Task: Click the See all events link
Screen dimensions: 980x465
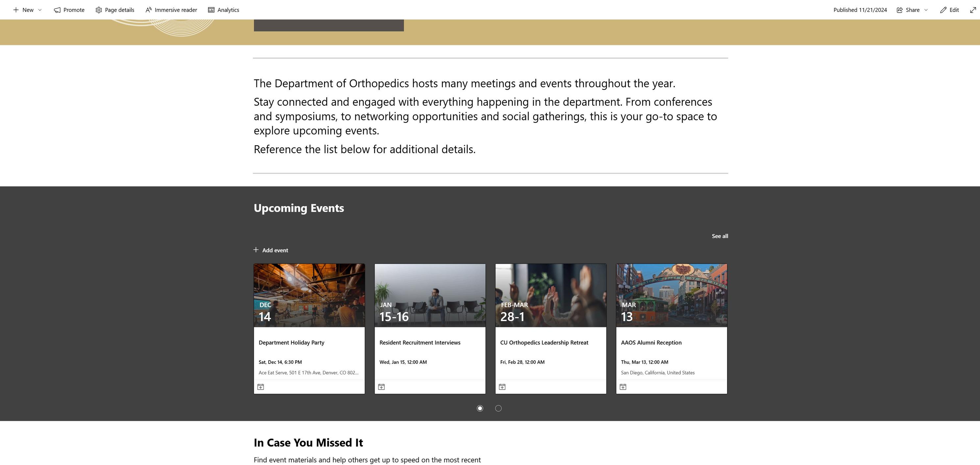Action: [720, 236]
